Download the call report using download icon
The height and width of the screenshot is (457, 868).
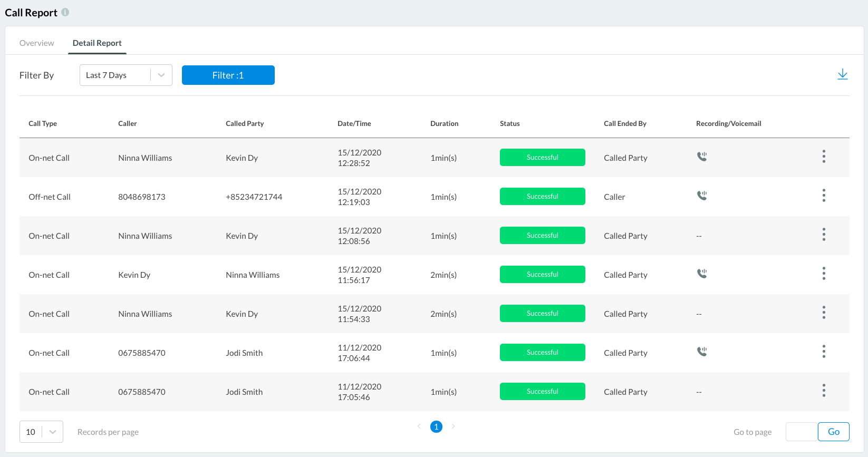point(842,74)
